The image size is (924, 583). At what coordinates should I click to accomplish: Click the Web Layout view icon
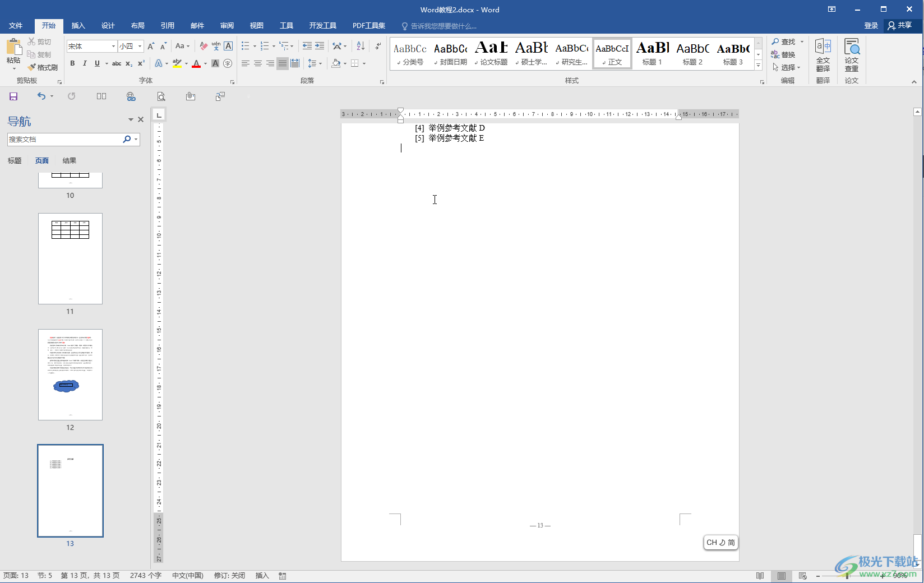803,576
